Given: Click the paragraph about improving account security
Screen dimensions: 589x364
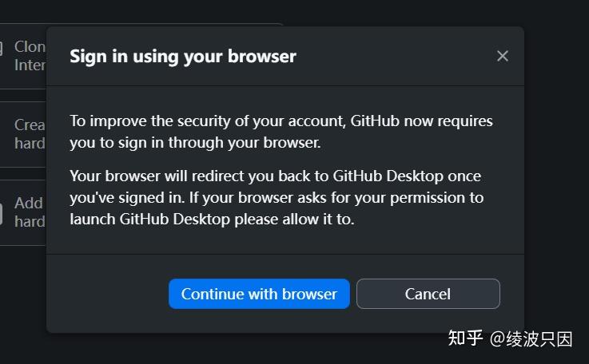Looking at the screenshot, I should pos(281,132).
